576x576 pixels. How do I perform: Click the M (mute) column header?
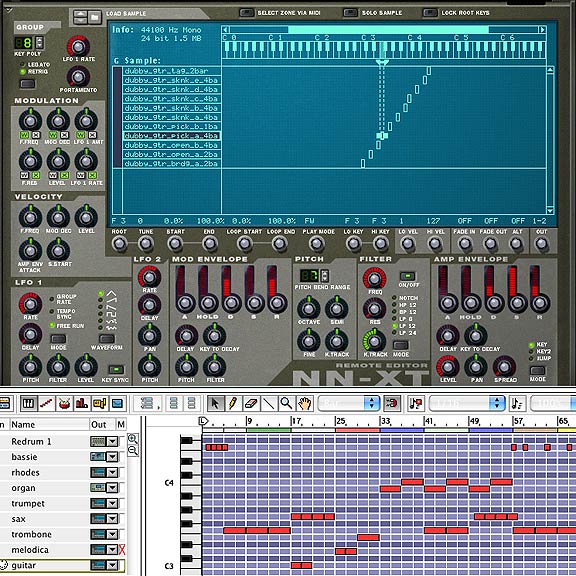pyautogui.click(x=121, y=425)
